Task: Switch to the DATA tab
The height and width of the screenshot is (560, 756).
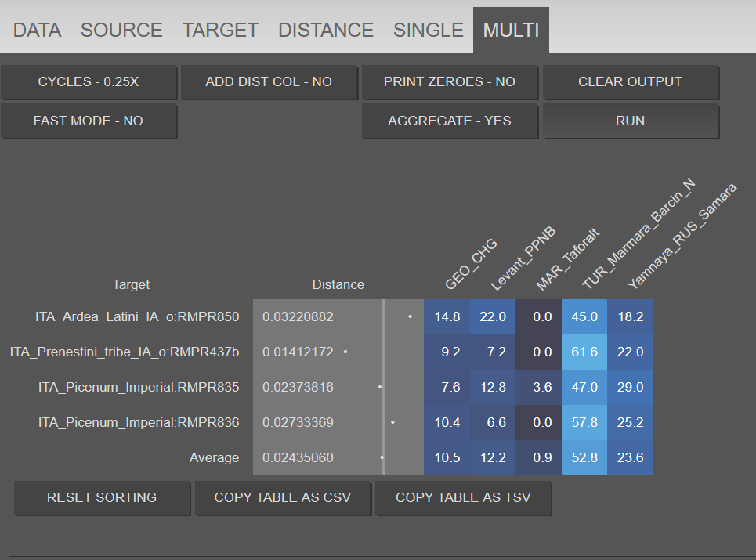Action: [37, 30]
